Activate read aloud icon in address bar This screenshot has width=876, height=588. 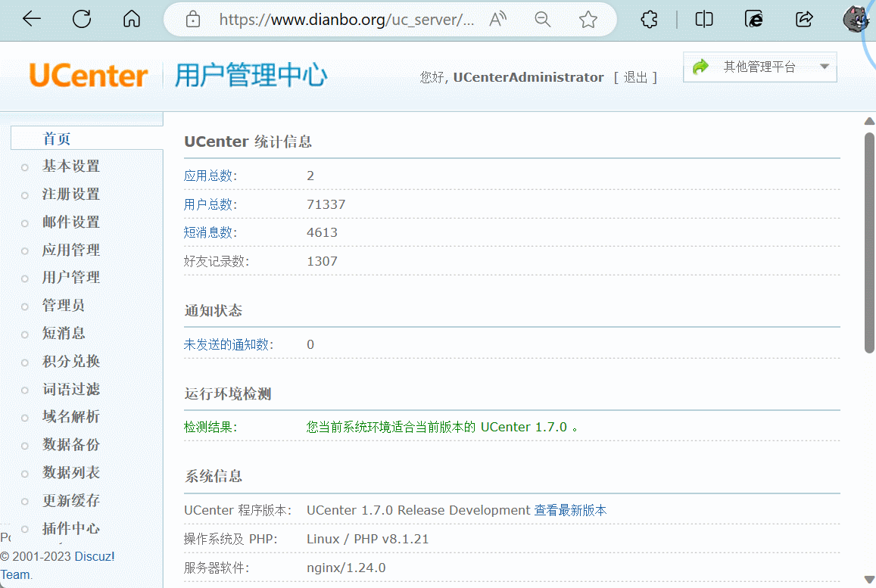(497, 20)
